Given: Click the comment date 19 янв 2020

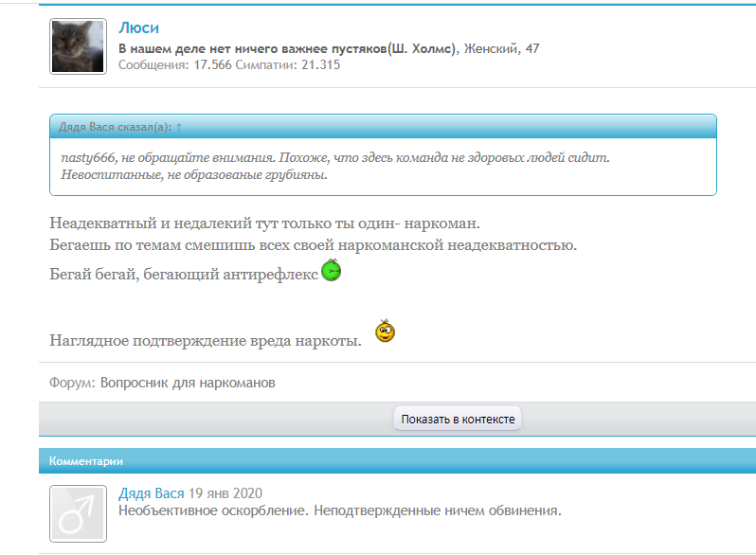Looking at the screenshot, I should point(225,493).
